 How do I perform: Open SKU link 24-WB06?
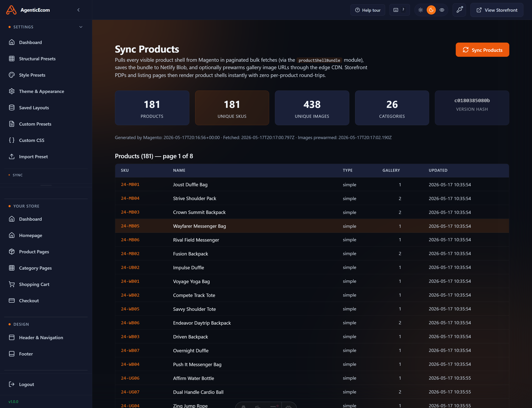pyautogui.click(x=130, y=323)
